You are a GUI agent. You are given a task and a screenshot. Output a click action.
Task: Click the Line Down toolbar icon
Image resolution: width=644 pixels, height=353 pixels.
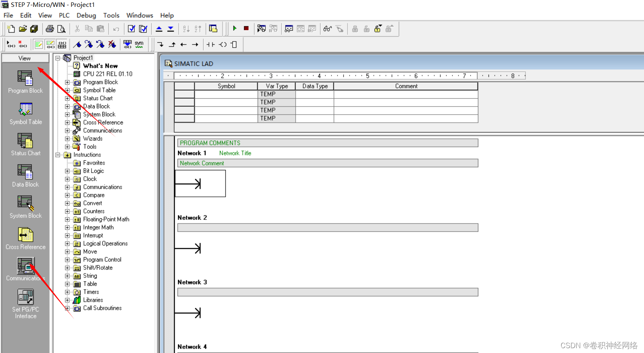click(x=160, y=44)
